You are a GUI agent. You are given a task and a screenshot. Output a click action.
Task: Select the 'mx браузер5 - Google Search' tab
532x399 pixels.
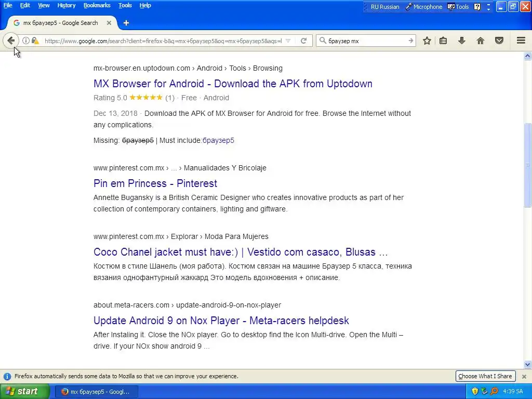click(x=62, y=23)
